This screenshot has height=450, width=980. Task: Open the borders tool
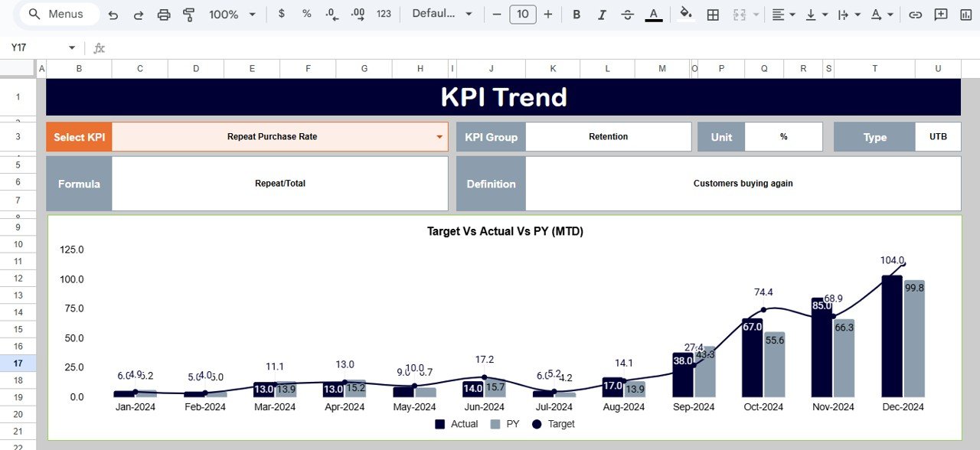(713, 14)
